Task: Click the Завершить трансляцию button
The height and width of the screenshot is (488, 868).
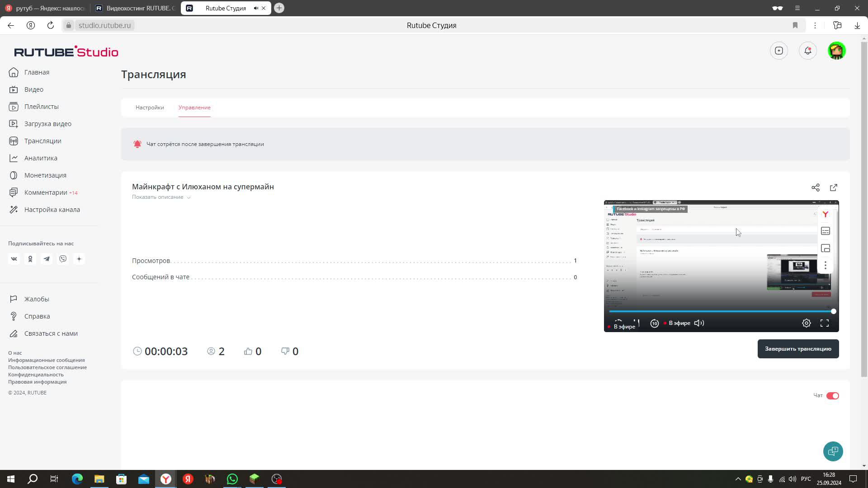Action: pos(798,349)
